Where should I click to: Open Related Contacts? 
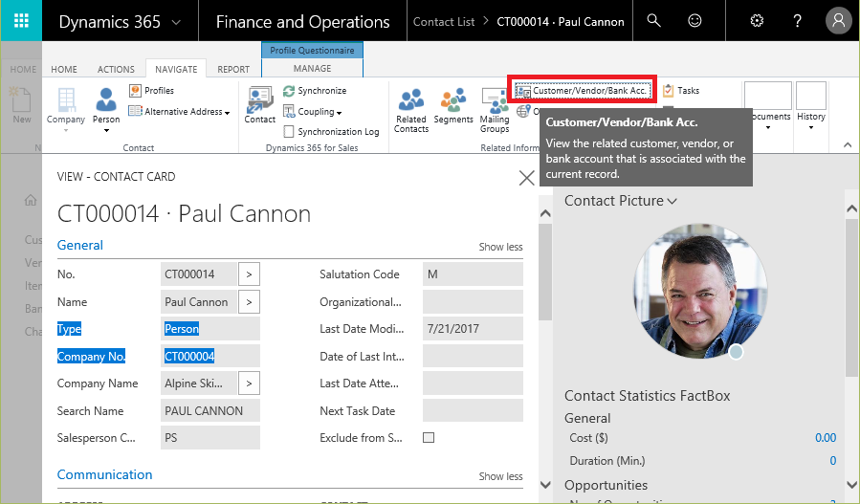410,111
